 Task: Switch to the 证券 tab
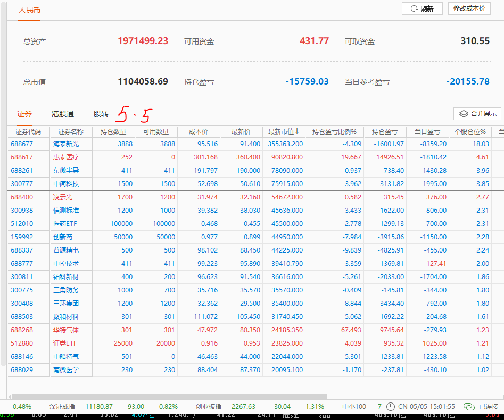pos(24,114)
